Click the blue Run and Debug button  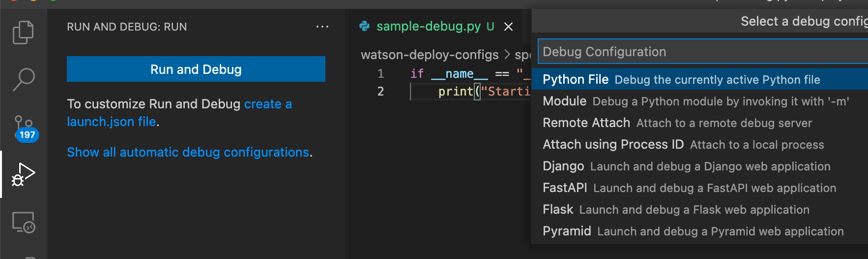click(196, 69)
